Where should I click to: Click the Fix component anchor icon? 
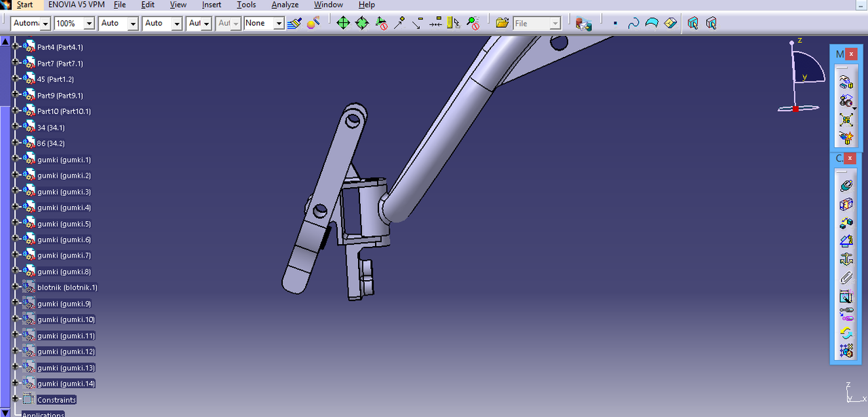[x=846, y=259]
